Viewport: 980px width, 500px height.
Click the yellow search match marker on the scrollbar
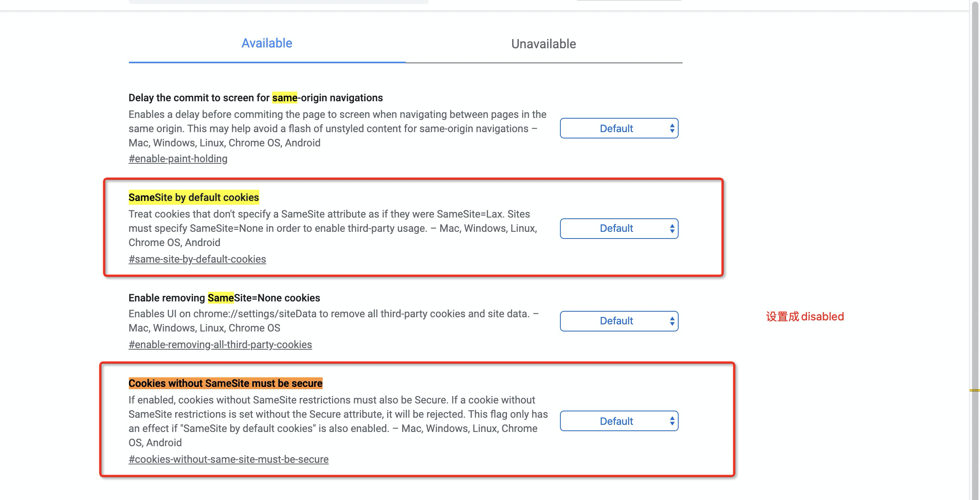click(974, 390)
